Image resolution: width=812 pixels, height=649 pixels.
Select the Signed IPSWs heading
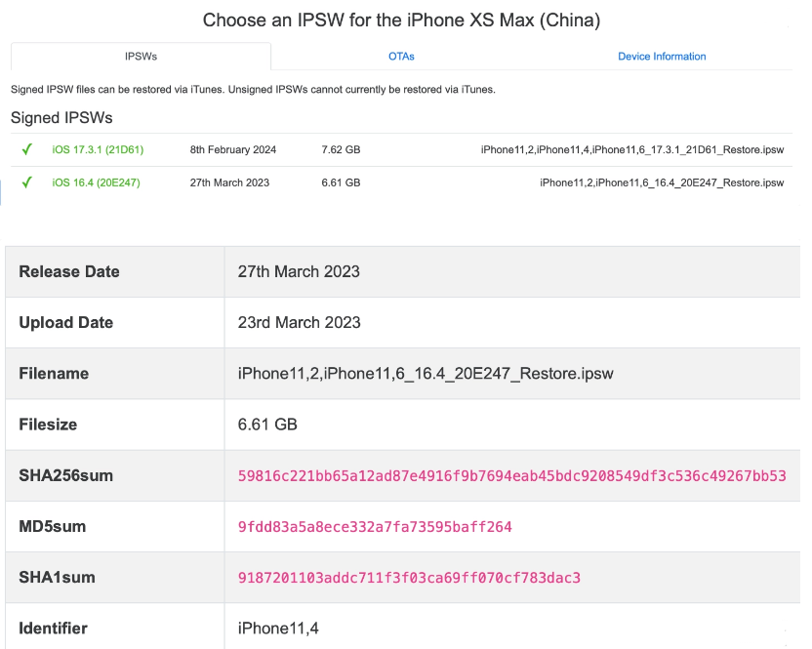61,117
